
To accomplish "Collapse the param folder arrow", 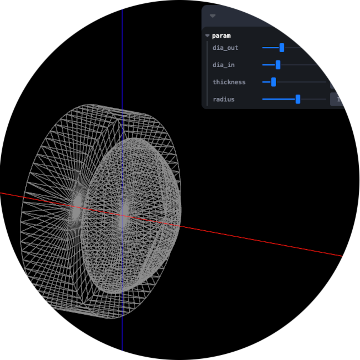I will coord(207,36).
